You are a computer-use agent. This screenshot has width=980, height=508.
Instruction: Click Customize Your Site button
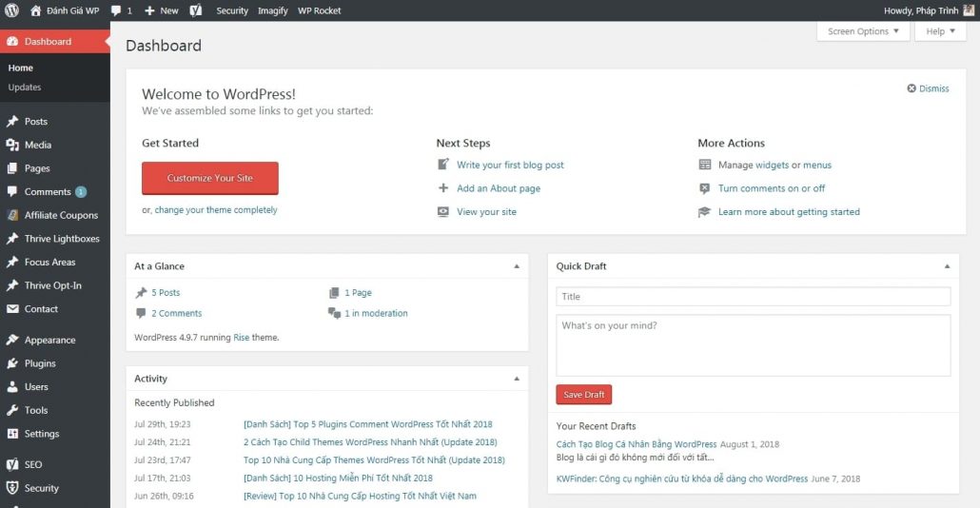(x=210, y=178)
